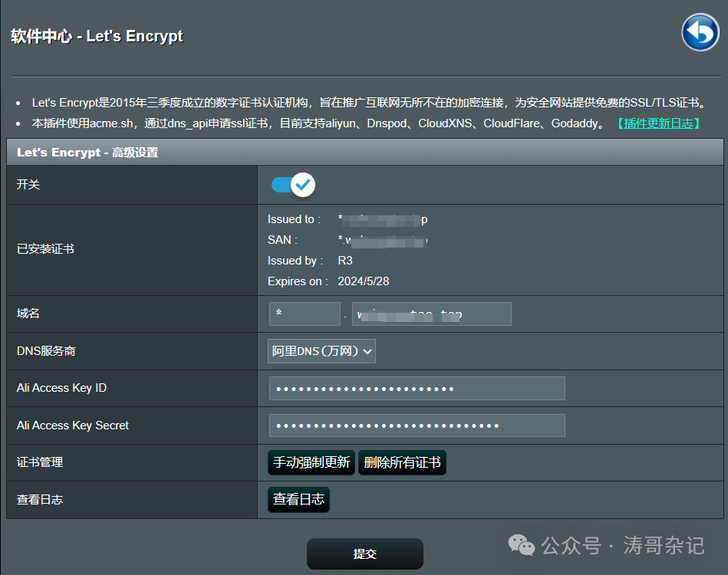Open logs with the 查看日志 button
The image size is (728, 575).
point(298,500)
